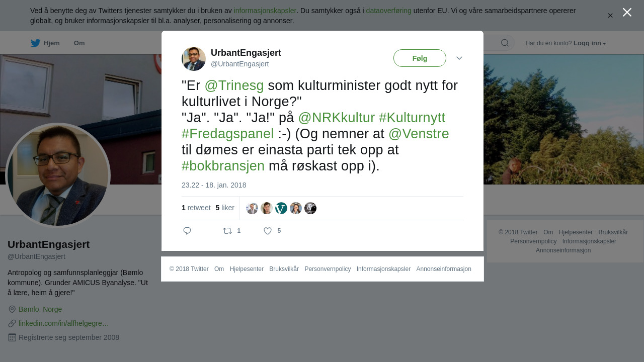
Task: Open Bømlo, Norge location link
Action: coord(40,309)
